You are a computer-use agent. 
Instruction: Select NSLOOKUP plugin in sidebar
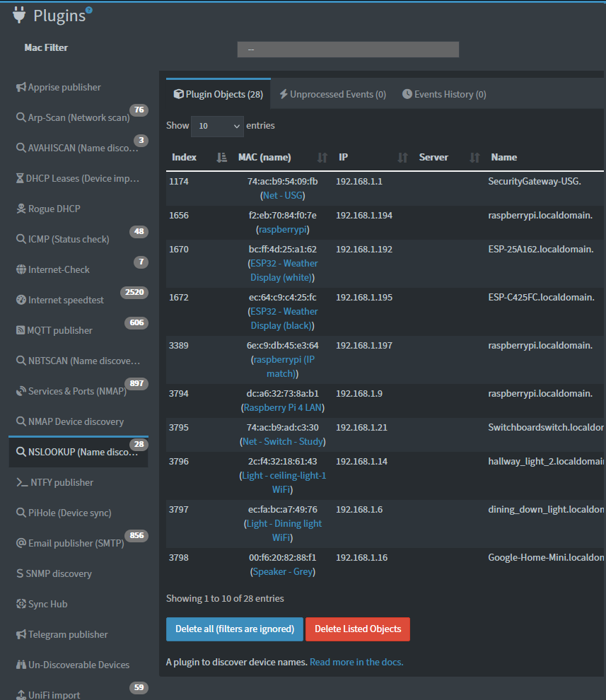click(78, 452)
